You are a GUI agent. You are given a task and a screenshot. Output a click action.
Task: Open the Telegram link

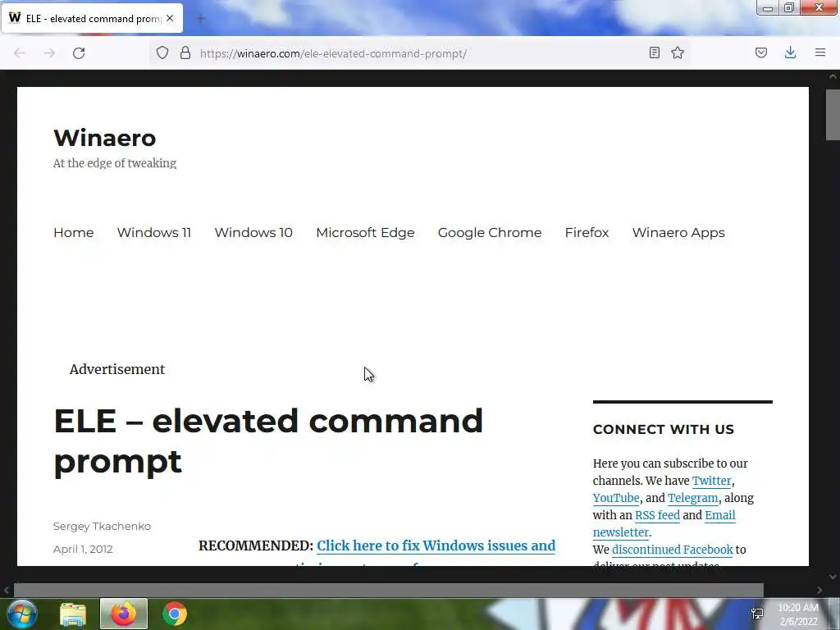692,498
